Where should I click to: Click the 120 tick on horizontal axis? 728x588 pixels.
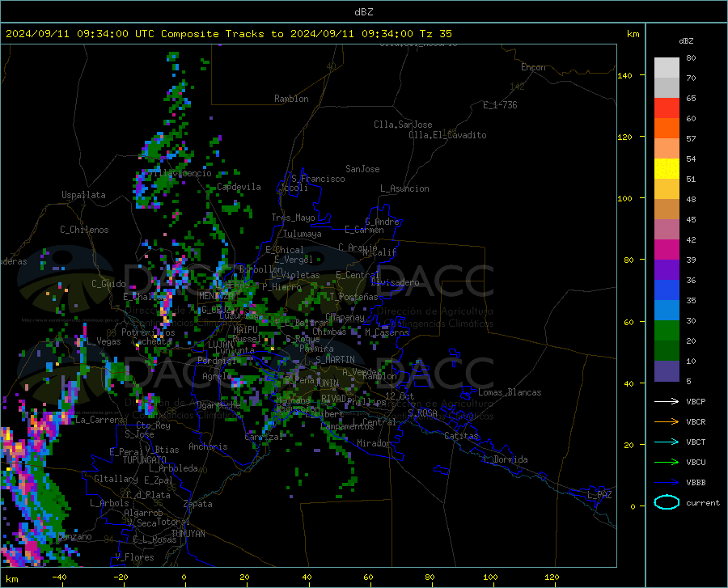coord(552,577)
